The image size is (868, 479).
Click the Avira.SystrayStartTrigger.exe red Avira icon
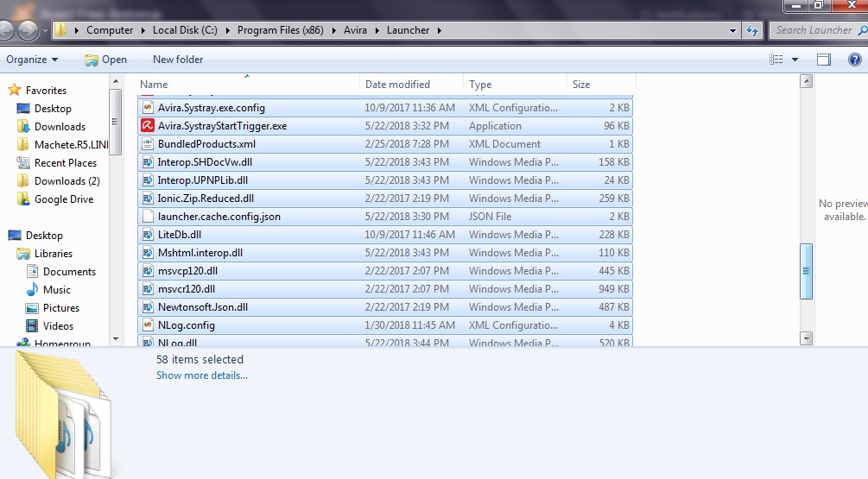148,126
